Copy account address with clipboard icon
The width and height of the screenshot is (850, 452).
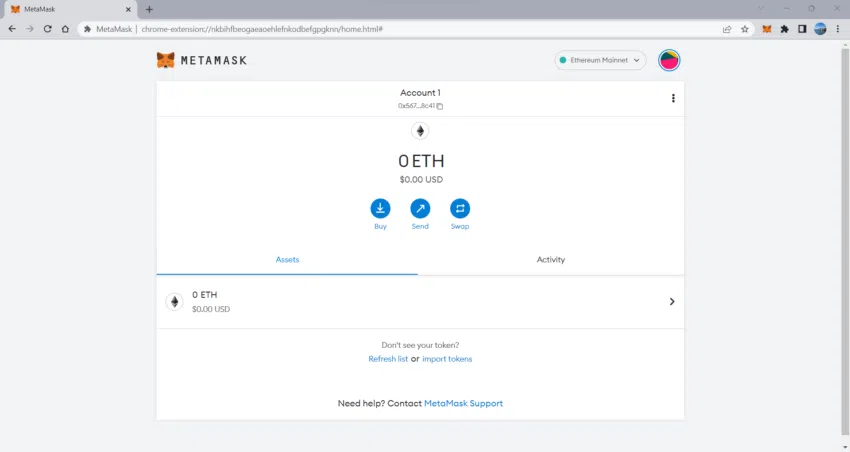(x=440, y=106)
